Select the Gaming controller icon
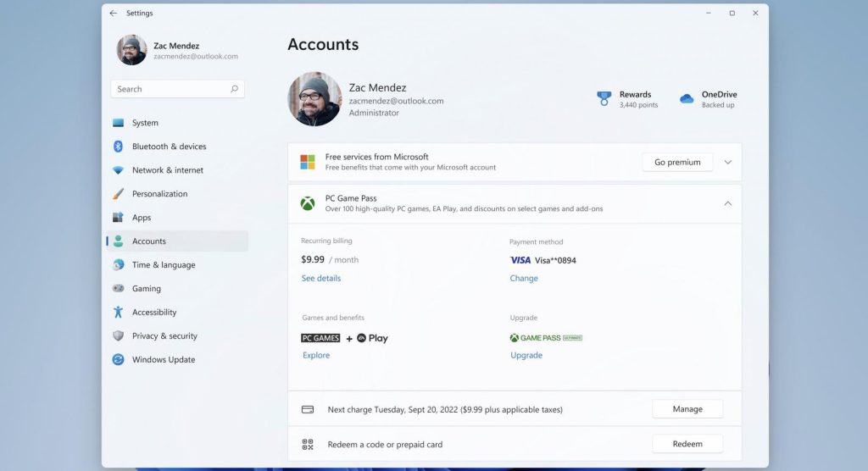The width and height of the screenshot is (868, 471). (118, 288)
